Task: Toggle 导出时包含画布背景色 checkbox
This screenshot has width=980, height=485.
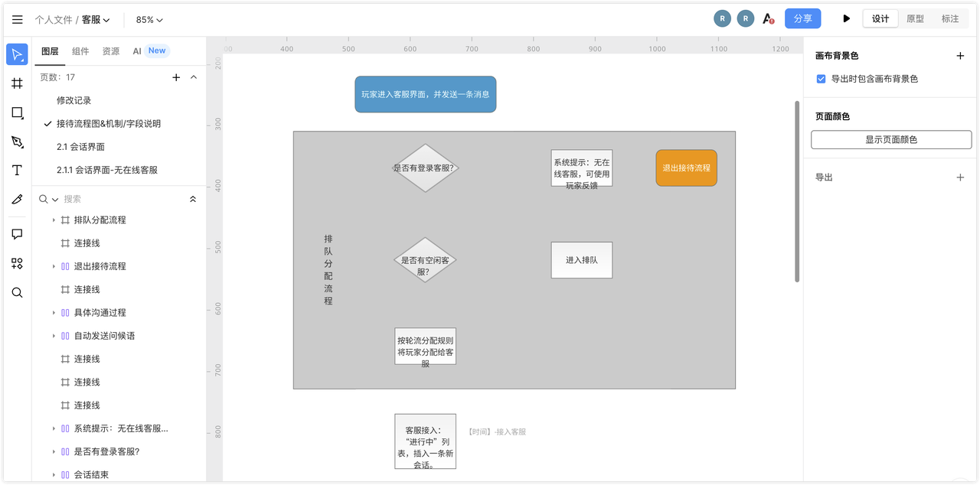Action: click(x=821, y=79)
